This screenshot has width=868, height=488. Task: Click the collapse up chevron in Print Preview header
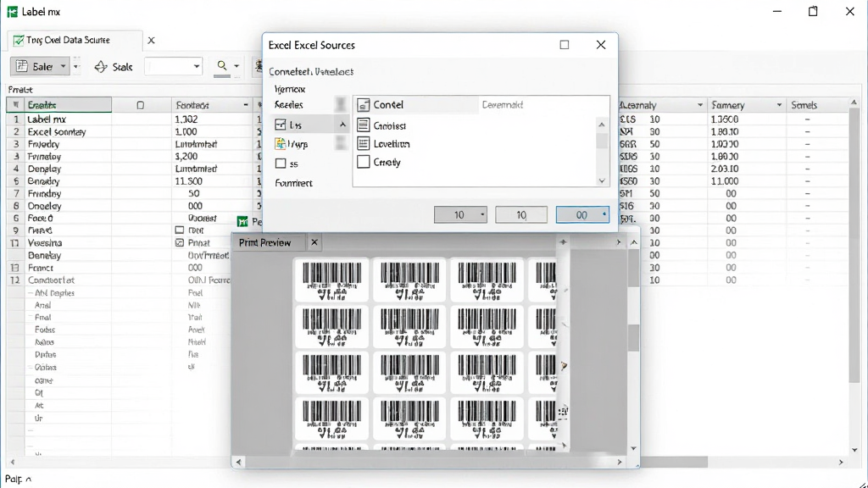pos(634,242)
